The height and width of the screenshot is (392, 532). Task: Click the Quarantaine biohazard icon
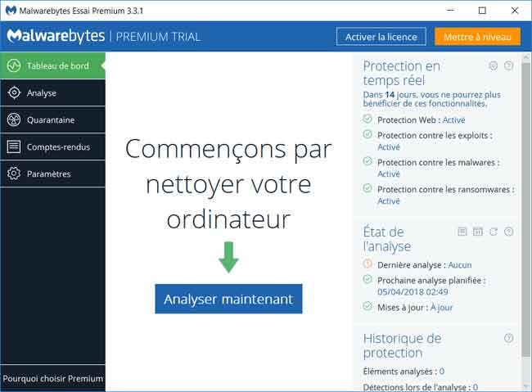(13, 119)
